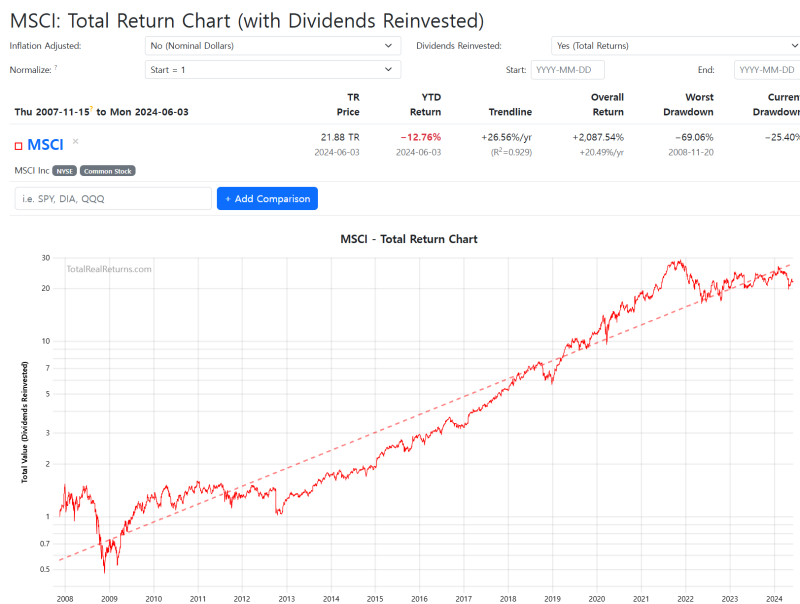Click the R²=0.929 trendline fit text

click(x=511, y=152)
